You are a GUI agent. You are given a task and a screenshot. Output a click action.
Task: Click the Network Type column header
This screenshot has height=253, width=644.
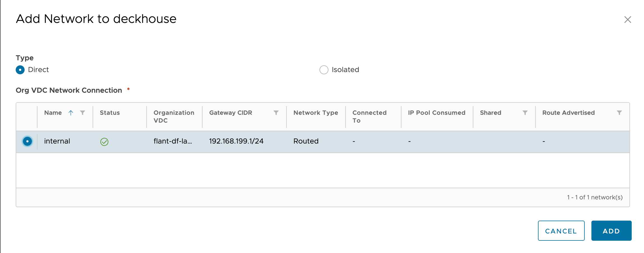pos(315,113)
